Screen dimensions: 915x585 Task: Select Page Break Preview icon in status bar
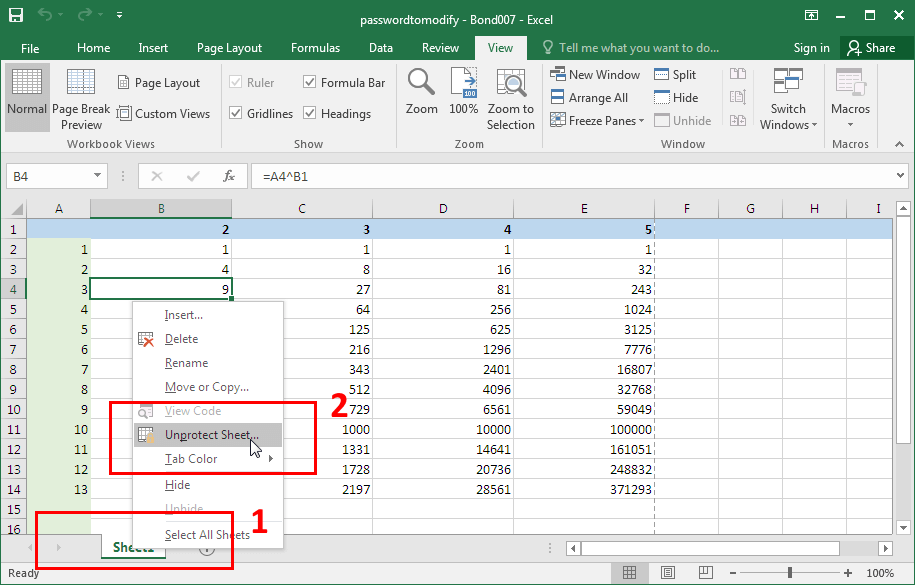pos(706,573)
